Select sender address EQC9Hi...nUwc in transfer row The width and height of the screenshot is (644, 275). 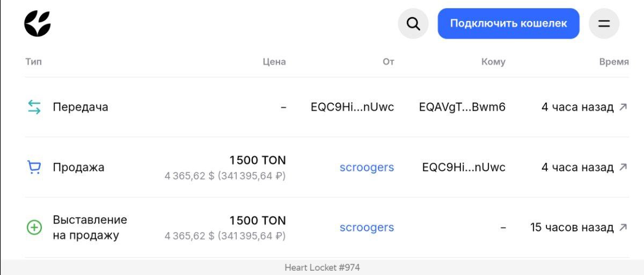(352, 107)
